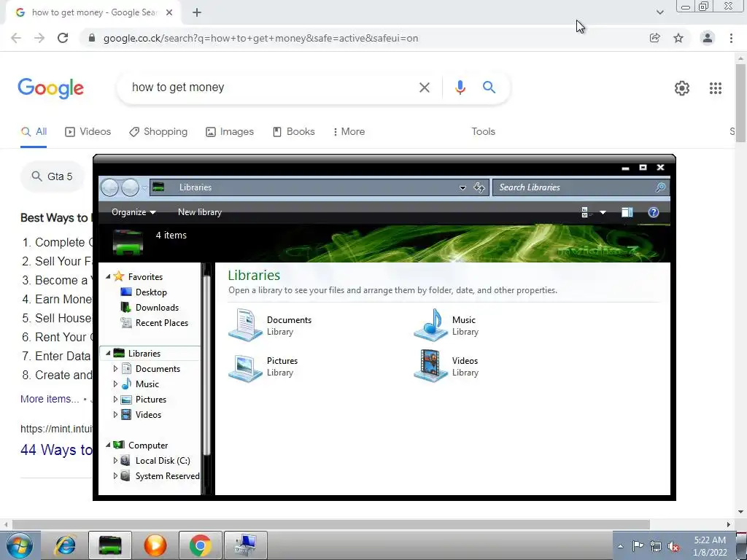Open Windows Media Player taskbar icon
This screenshot has width=747, height=560.
155,545
